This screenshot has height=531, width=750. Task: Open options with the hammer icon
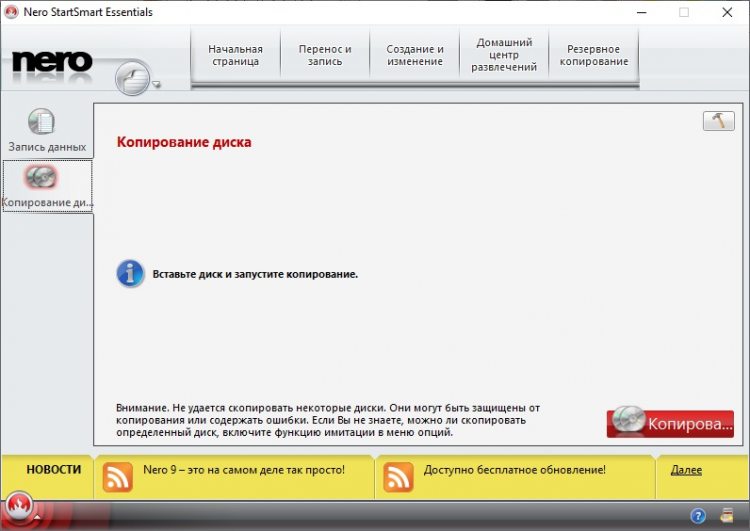pyautogui.click(x=718, y=120)
